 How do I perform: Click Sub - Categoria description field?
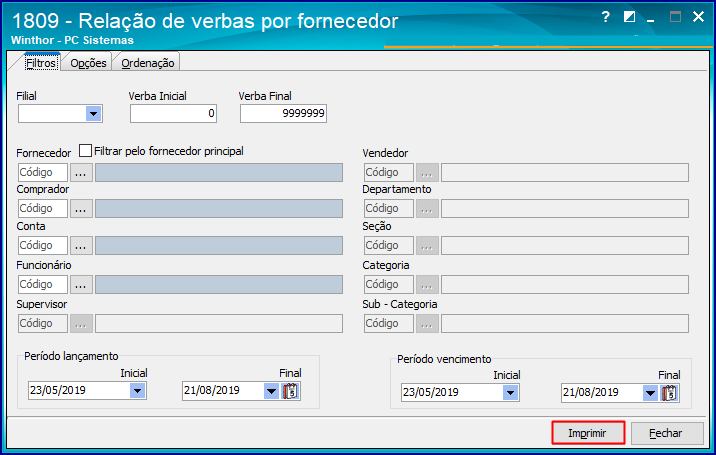(565, 323)
